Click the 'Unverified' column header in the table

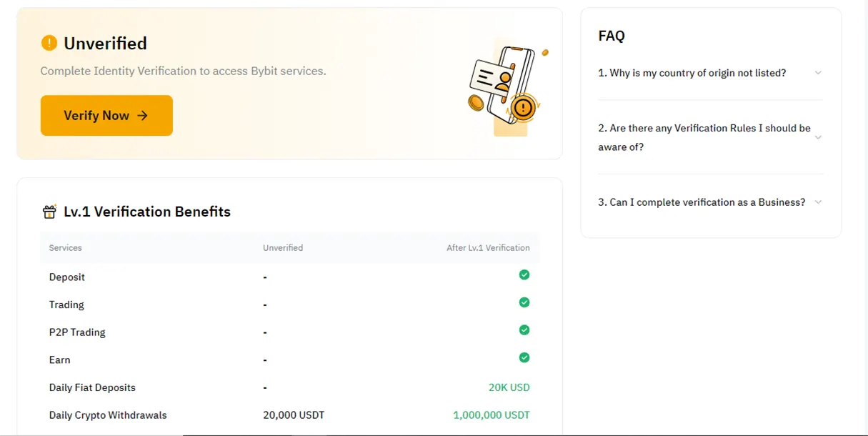(x=283, y=248)
